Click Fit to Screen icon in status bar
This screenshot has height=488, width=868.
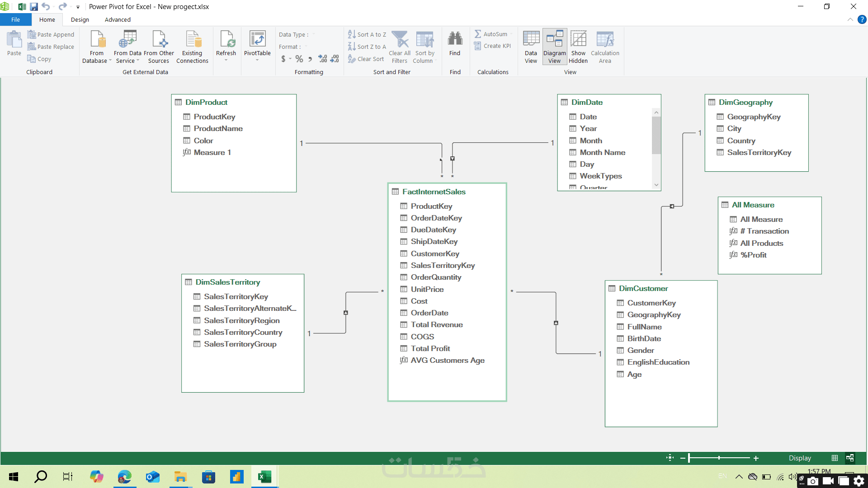(x=670, y=458)
